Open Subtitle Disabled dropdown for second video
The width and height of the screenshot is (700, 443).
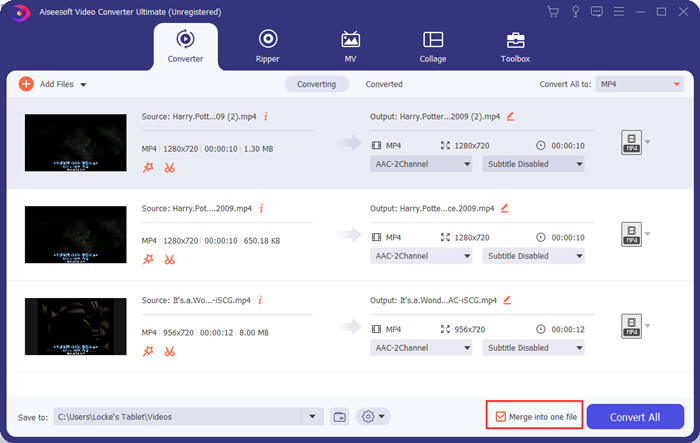(x=533, y=256)
